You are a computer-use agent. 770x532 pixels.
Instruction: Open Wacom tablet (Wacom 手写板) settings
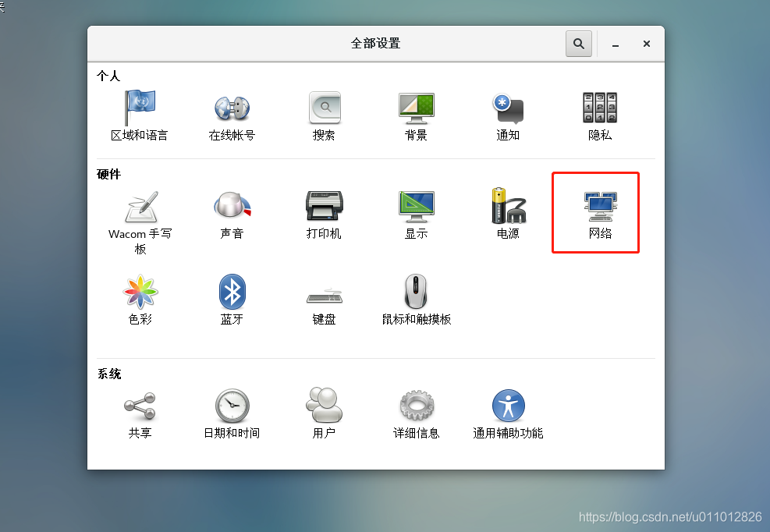tap(140, 222)
